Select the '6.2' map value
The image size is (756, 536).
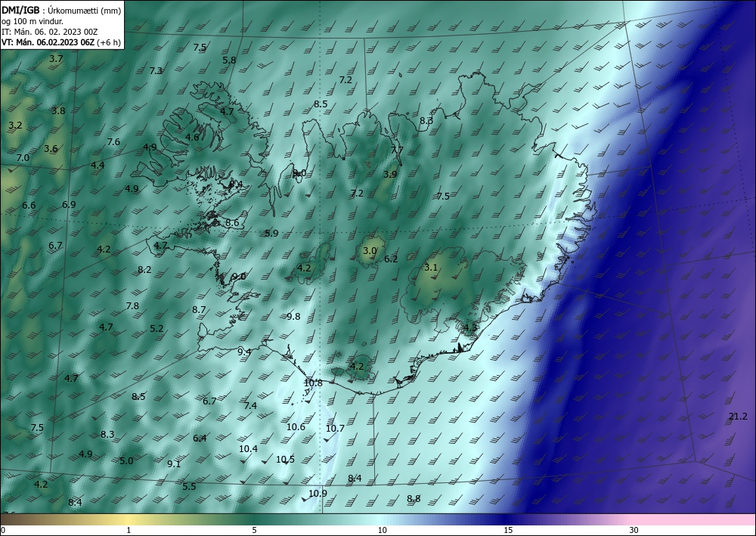(x=391, y=259)
